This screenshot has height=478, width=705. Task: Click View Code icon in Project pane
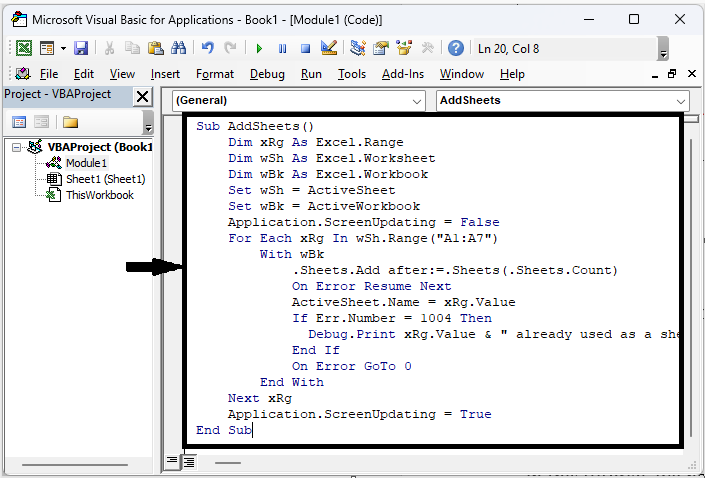coord(19,122)
